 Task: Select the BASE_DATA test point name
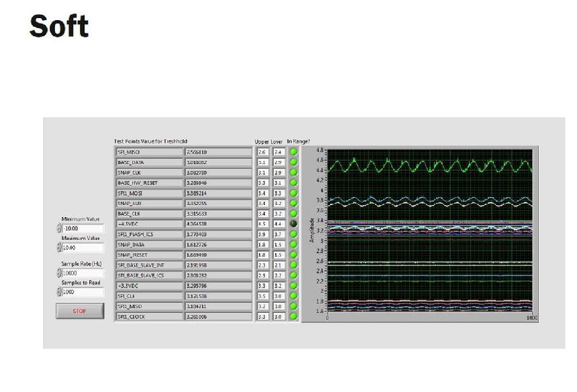click(x=149, y=162)
